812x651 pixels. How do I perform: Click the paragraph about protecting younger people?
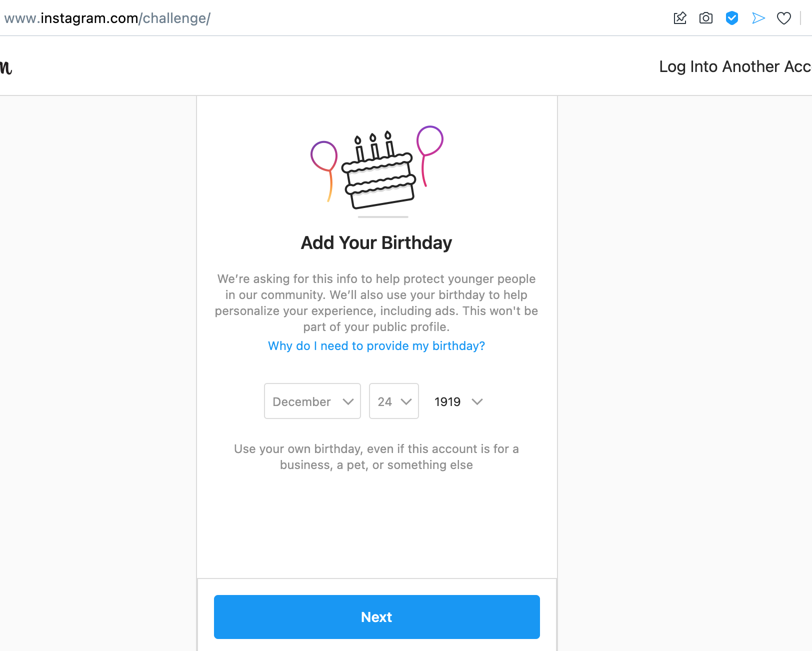[376, 302]
